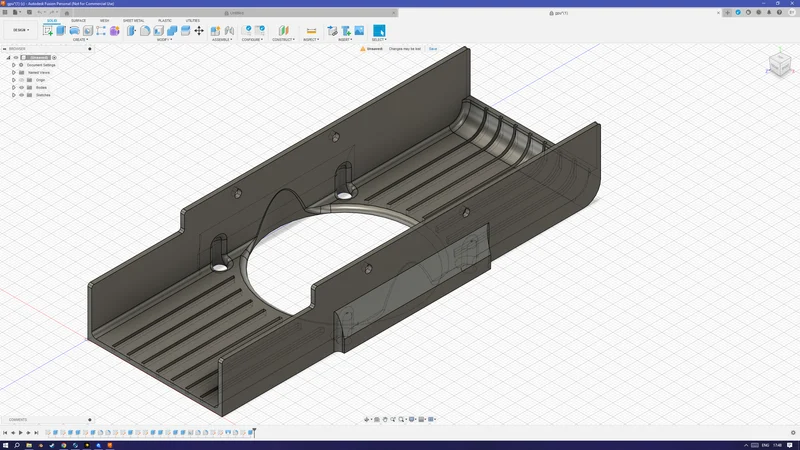This screenshot has height=450, width=800.
Task: Click the Rectangular Pattern tool
Action: point(101,31)
